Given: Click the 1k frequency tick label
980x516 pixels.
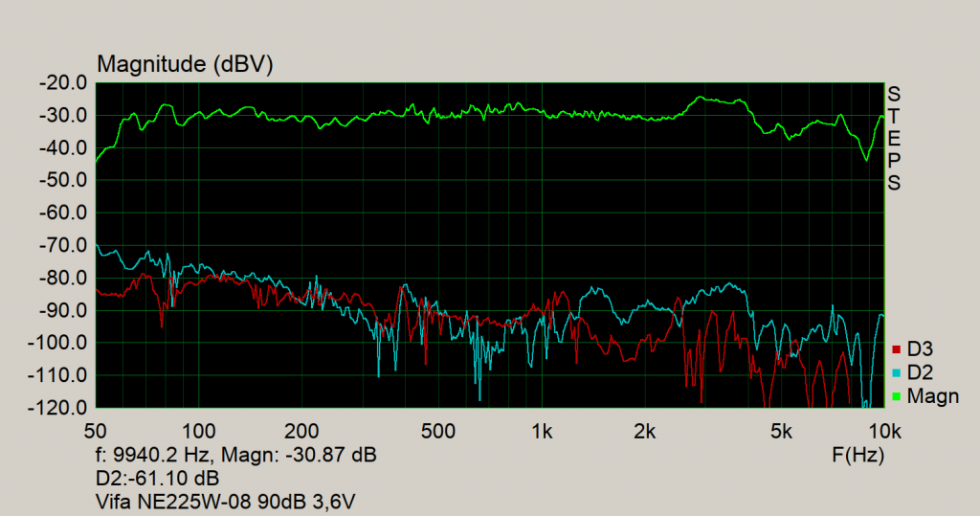Looking at the screenshot, I should 542,431.
